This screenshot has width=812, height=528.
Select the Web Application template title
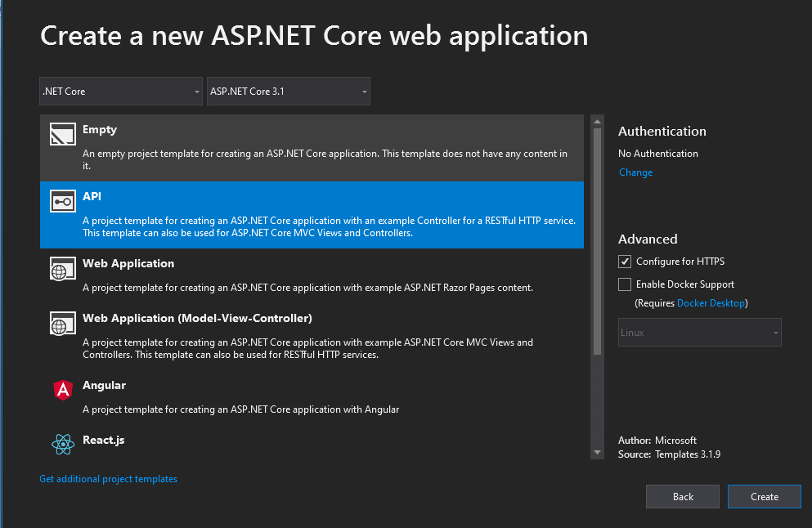pyautogui.click(x=128, y=263)
